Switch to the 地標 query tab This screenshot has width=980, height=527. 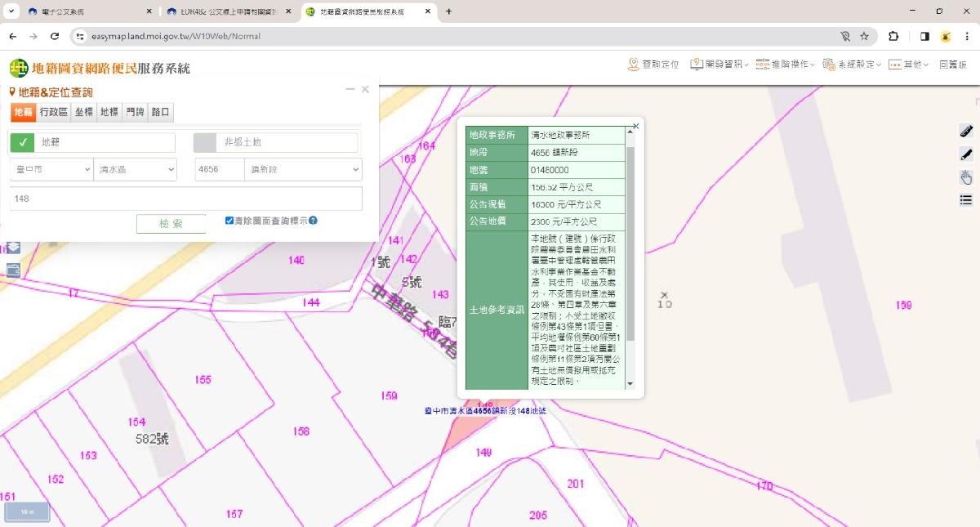click(109, 113)
